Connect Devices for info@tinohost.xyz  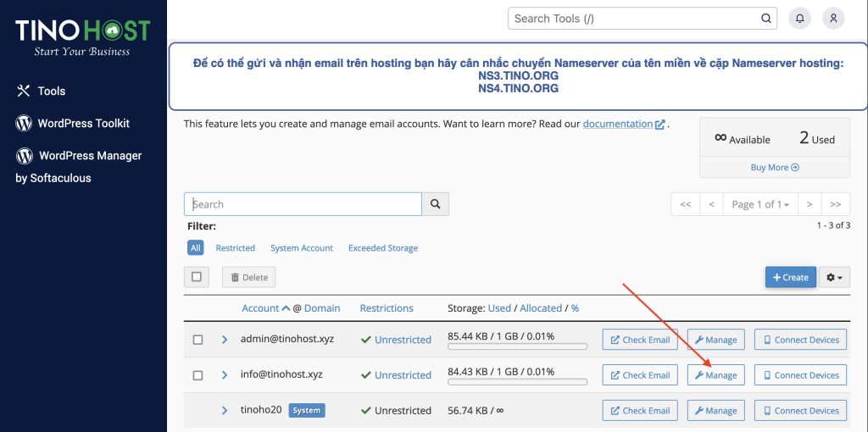click(800, 375)
